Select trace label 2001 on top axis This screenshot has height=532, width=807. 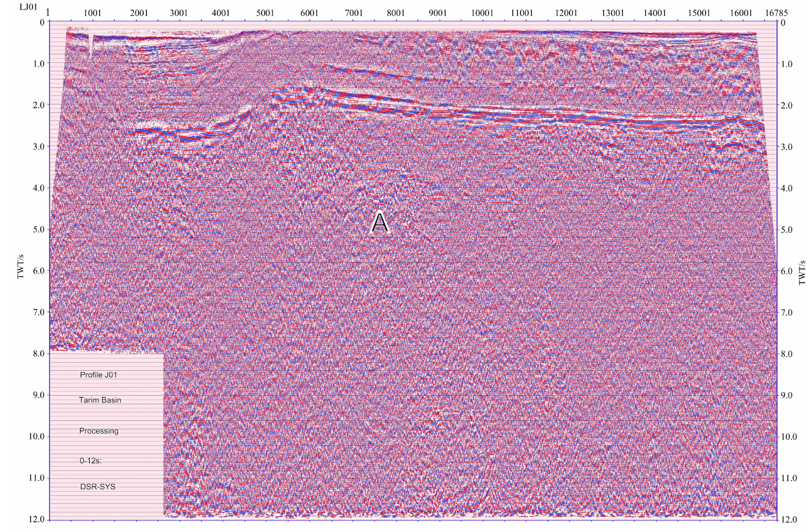[139, 12]
